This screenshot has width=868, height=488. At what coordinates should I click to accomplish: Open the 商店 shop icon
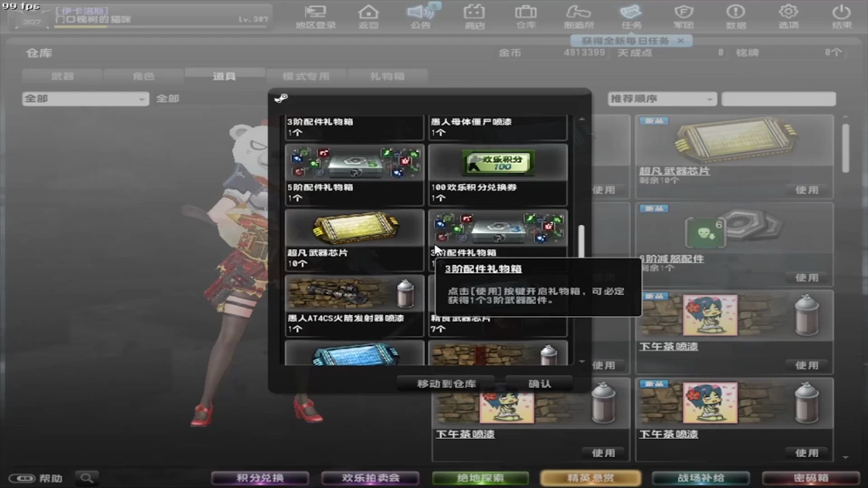coord(474,16)
